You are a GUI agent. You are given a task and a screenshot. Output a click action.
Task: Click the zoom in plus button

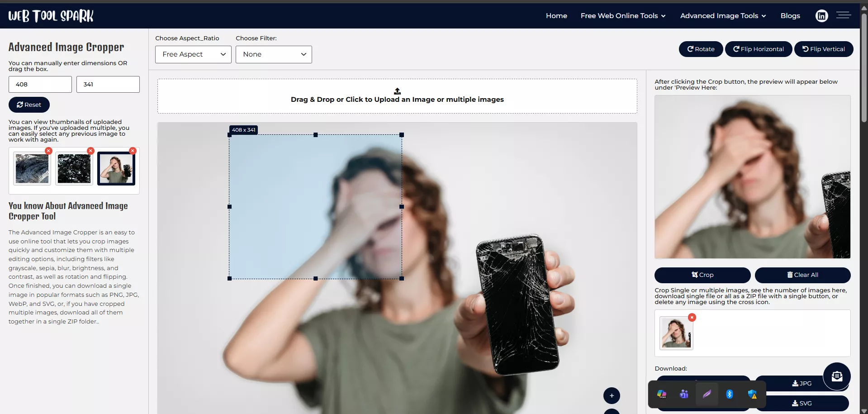(x=612, y=395)
